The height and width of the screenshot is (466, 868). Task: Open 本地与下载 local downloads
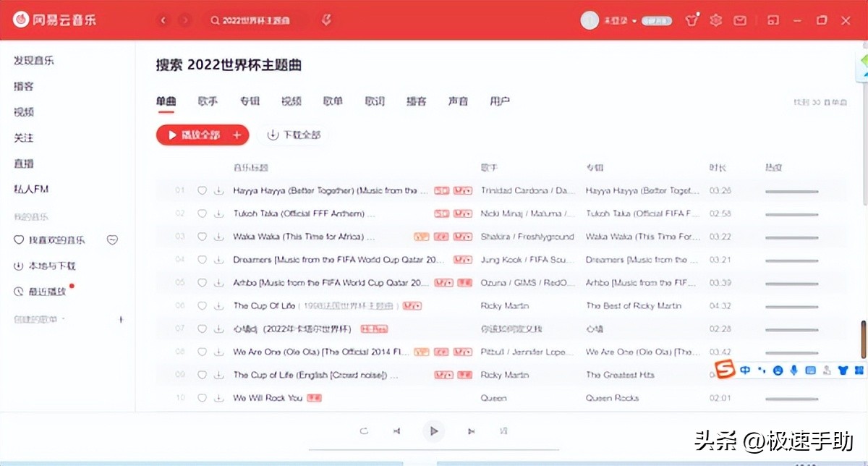(43, 265)
